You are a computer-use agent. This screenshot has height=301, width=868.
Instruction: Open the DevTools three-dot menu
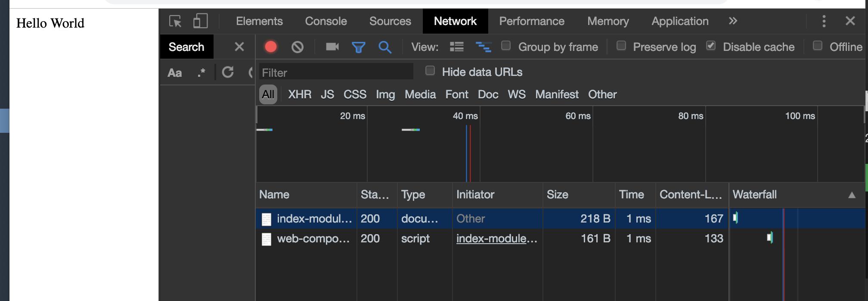tap(824, 21)
